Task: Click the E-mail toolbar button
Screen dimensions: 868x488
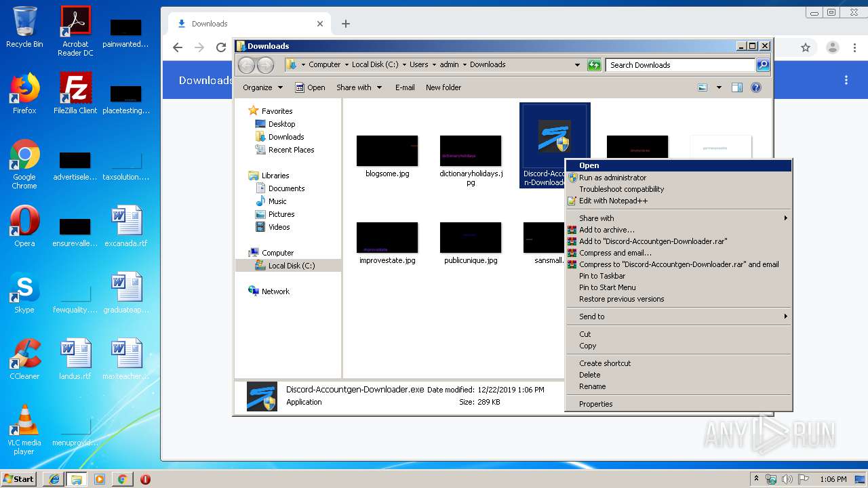Action: (405, 87)
